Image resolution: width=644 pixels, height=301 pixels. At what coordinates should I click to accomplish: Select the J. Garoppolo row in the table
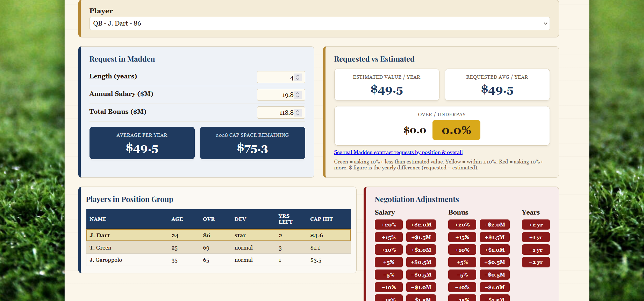pos(219,260)
